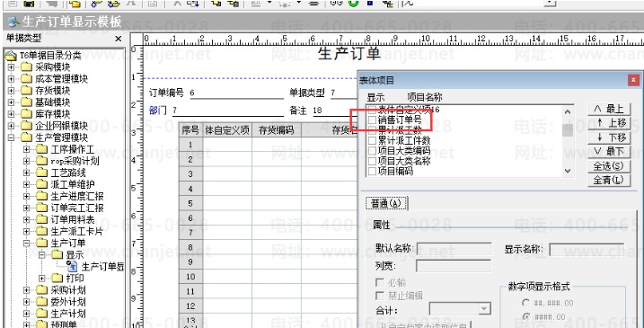644x328 pixels.
Task: Collapse the 显示 tree node
Action: (x=41, y=255)
